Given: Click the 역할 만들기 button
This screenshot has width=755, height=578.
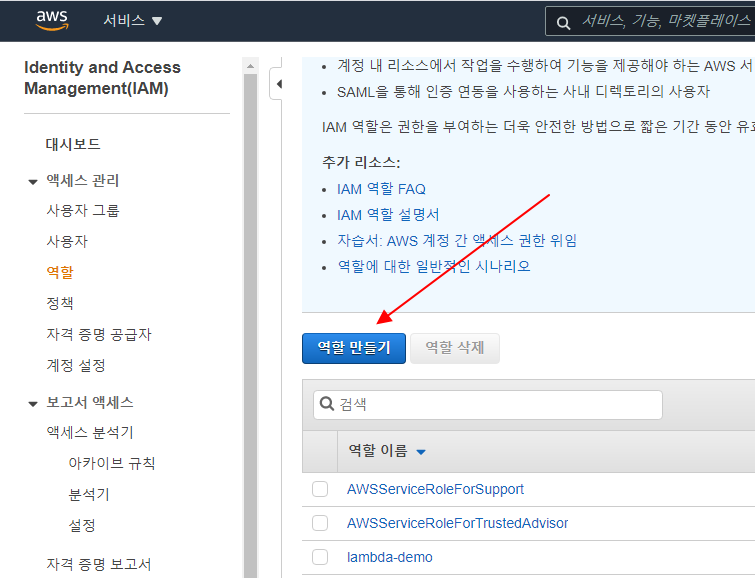Looking at the screenshot, I should 354,348.
